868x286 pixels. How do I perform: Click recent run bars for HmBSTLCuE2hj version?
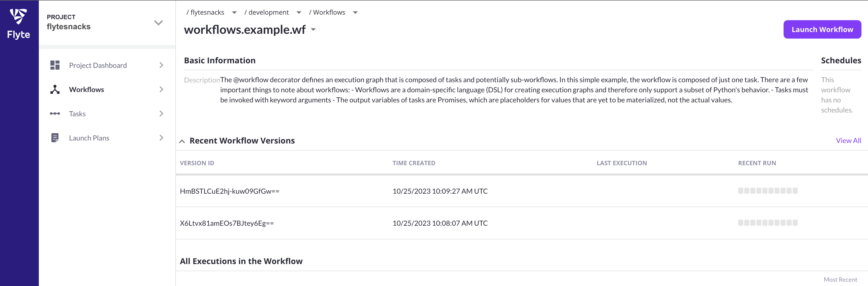(768, 191)
